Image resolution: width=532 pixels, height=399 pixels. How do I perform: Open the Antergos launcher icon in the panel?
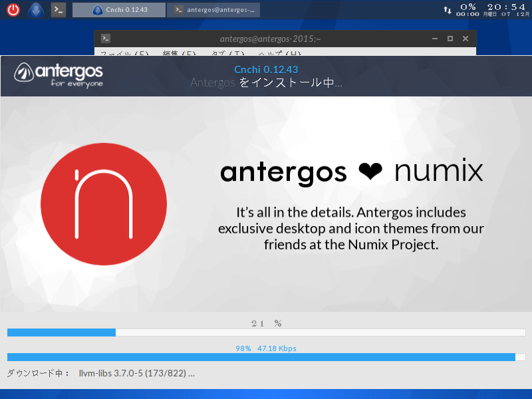(x=35, y=9)
